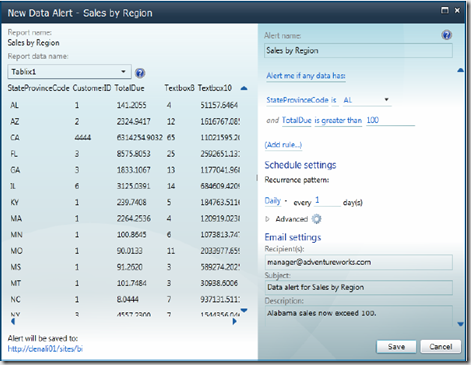Select the MN row state code

[x=16, y=235]
